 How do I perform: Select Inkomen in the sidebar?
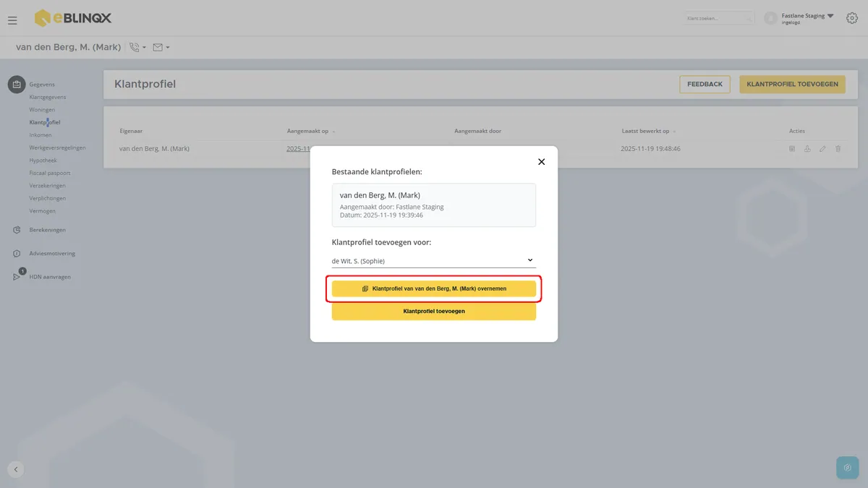pyautogui.click(x=41, y=135)
